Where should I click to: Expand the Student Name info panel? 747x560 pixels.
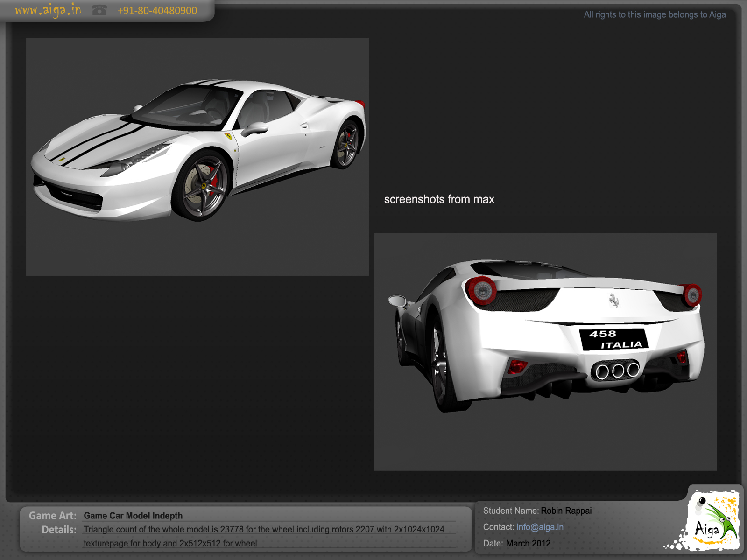511,511
